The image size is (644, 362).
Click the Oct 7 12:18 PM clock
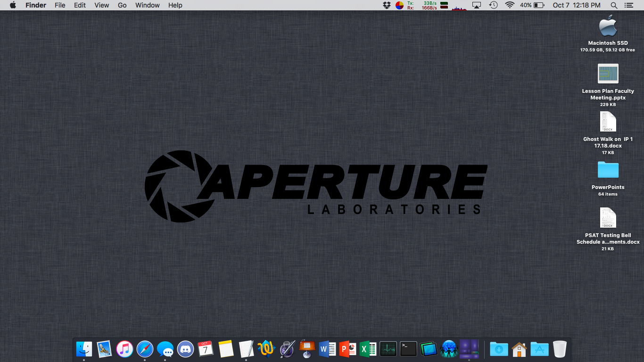pyautogui.click(x=577, y=5)
